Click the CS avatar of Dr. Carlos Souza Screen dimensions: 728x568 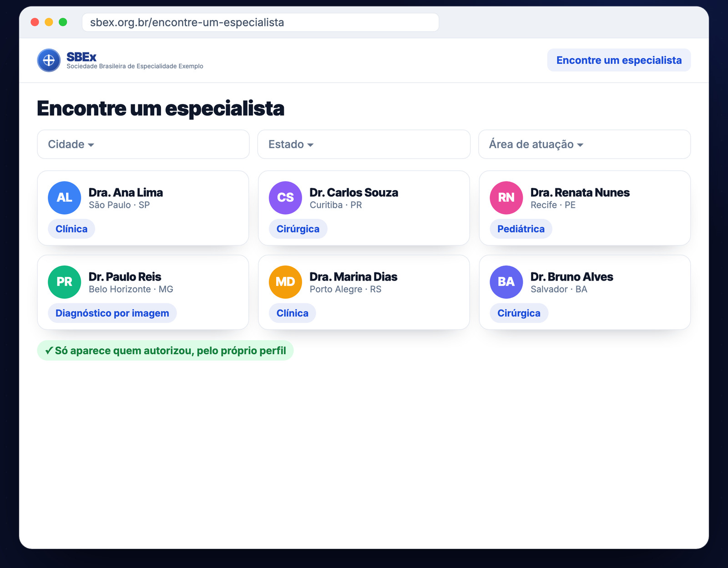285,198
